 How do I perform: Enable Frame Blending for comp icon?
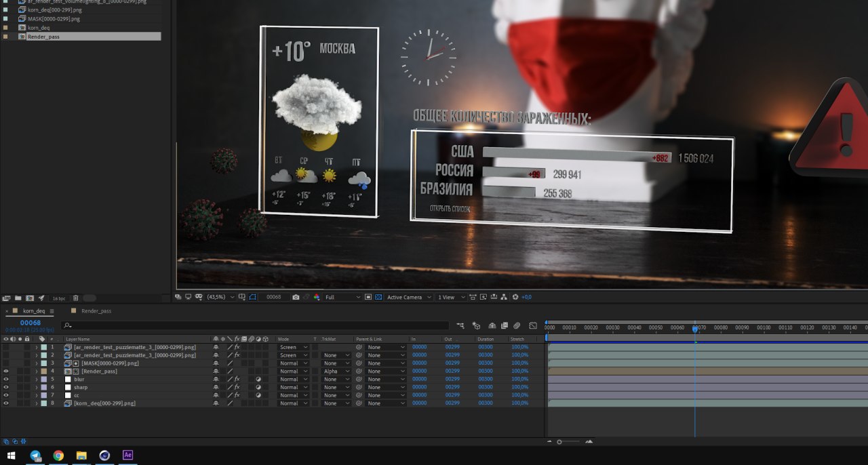(x=505, y=326)
